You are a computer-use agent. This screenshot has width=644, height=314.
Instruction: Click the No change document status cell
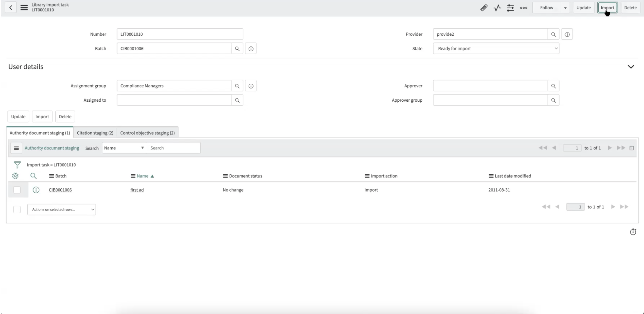click(x=233, y=190)
